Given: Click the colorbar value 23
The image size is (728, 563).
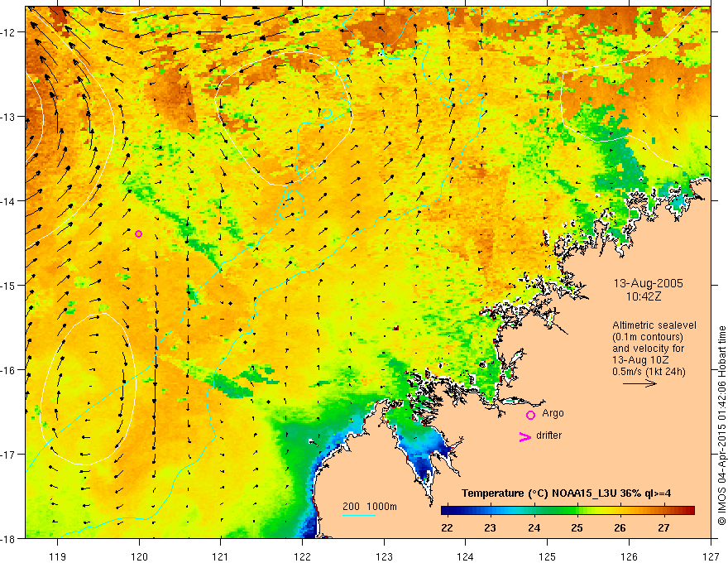Looking at the screenshot, I should coord(491,527).
